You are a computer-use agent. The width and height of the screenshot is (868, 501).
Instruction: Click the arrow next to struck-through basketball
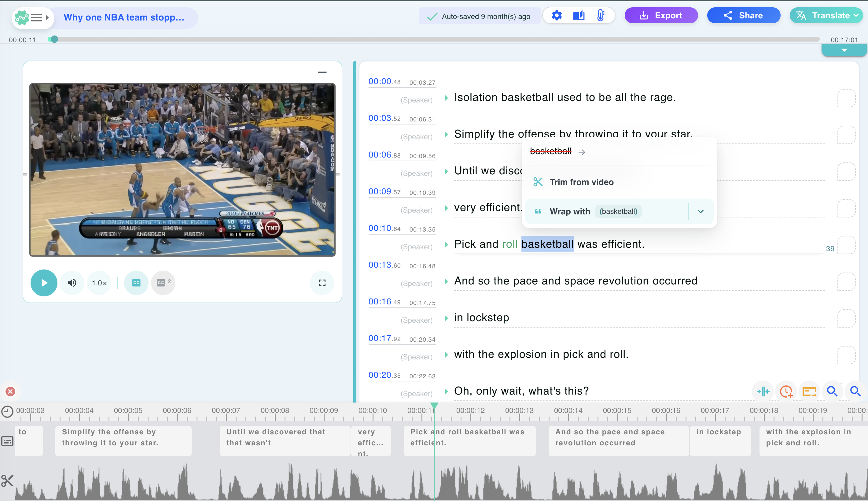tap(582, 152)
